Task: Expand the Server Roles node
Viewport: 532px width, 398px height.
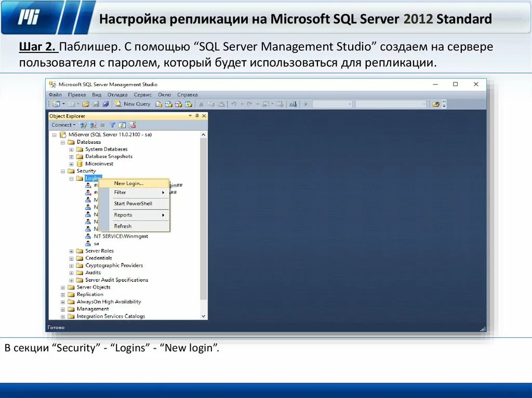Action: (x=71, y=251)
